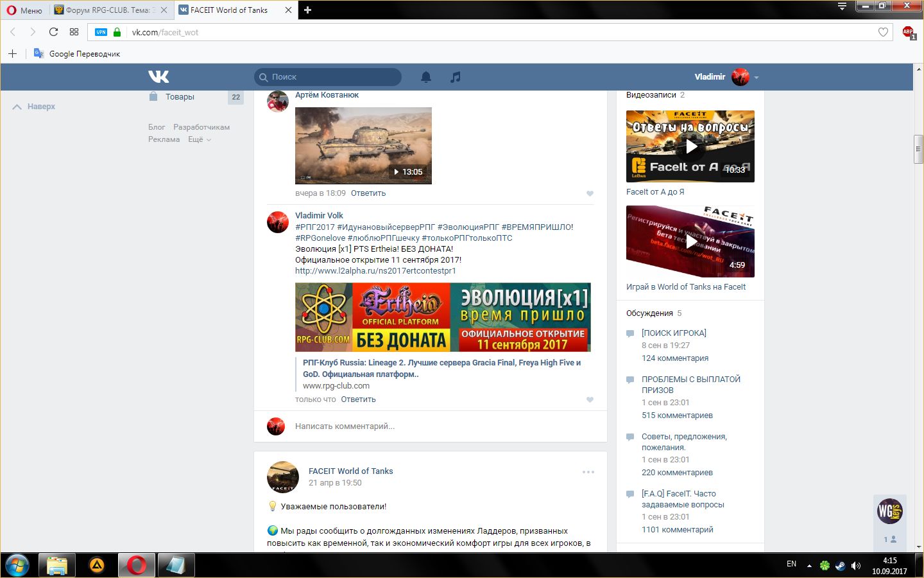The height and width of the screenshot is (578, 924).
Task: Open 515 комментариев link
Action: point(677,416)
